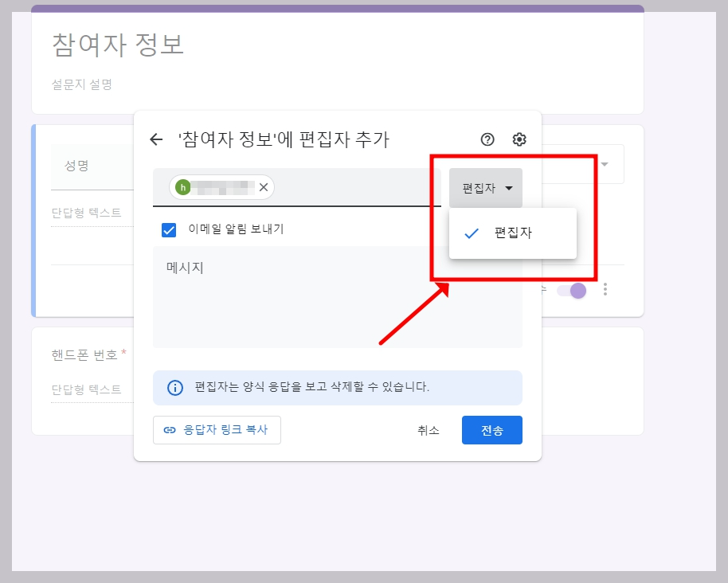728x583 pixels.
Task: Click the 전송 button to send
Action: click(491, 429)
